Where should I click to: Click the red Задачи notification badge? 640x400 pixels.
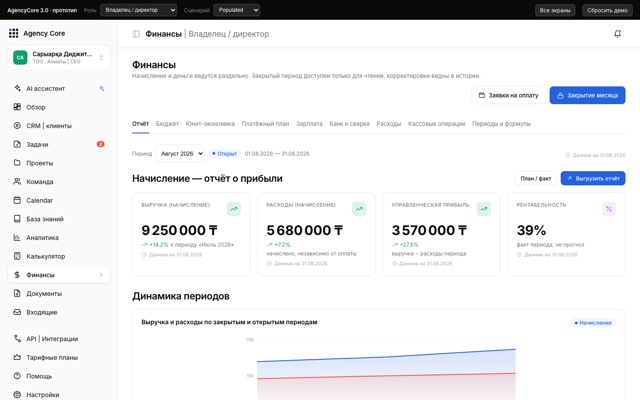pos(100,144)
